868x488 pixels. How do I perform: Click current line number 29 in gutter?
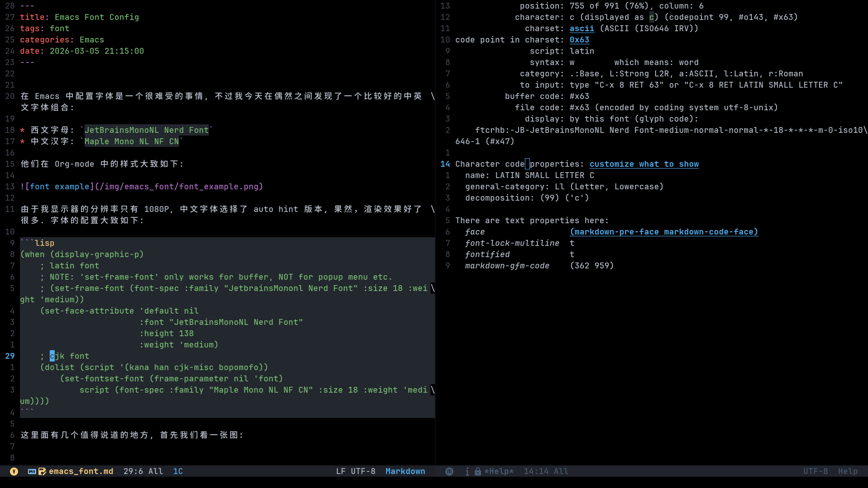(10, 356)
